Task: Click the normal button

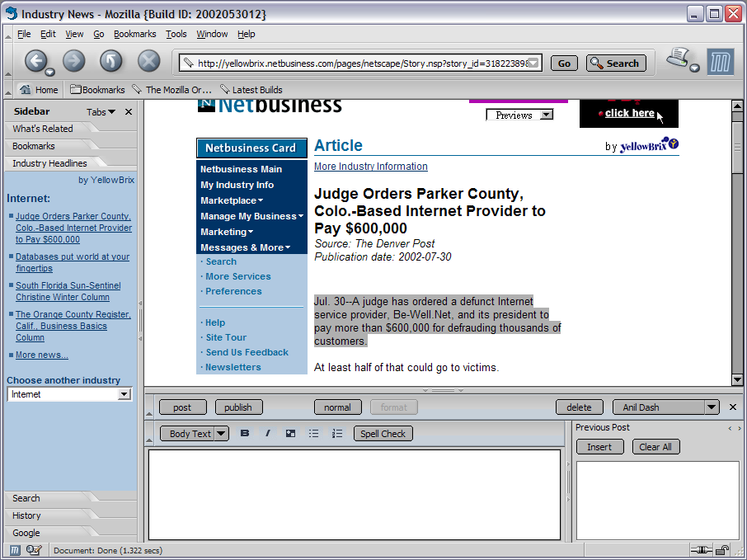Action: tap(337, 407)
